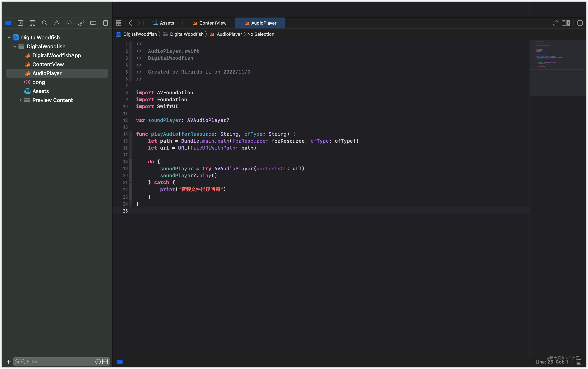Open the Issue navigator warning icon
Screen dimensions: 588x369
(x=57, y=23)
